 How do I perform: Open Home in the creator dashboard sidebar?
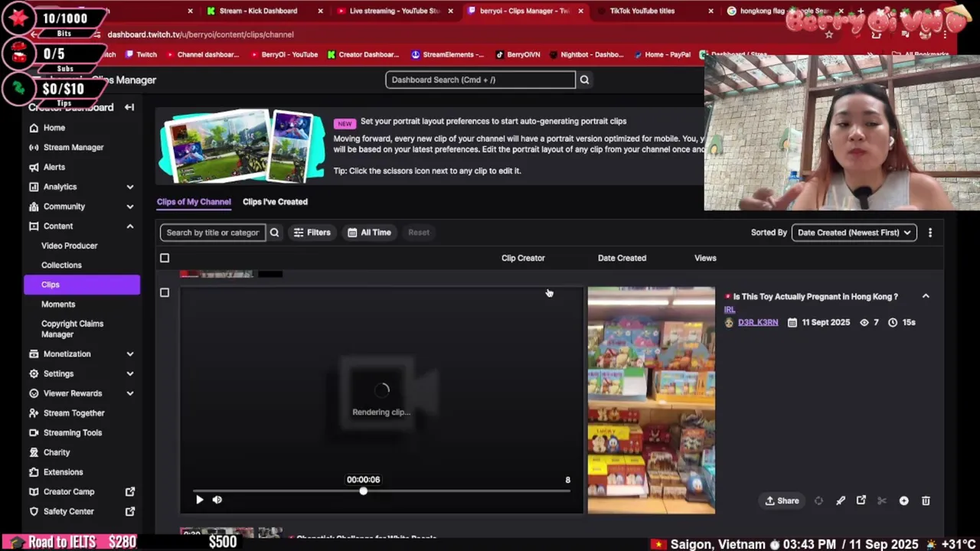point(54,128)
